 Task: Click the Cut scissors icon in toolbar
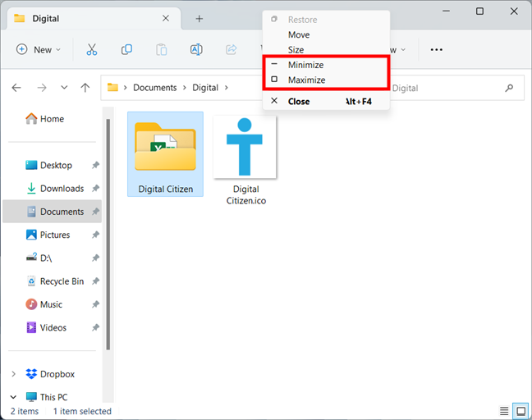(91, 50)
